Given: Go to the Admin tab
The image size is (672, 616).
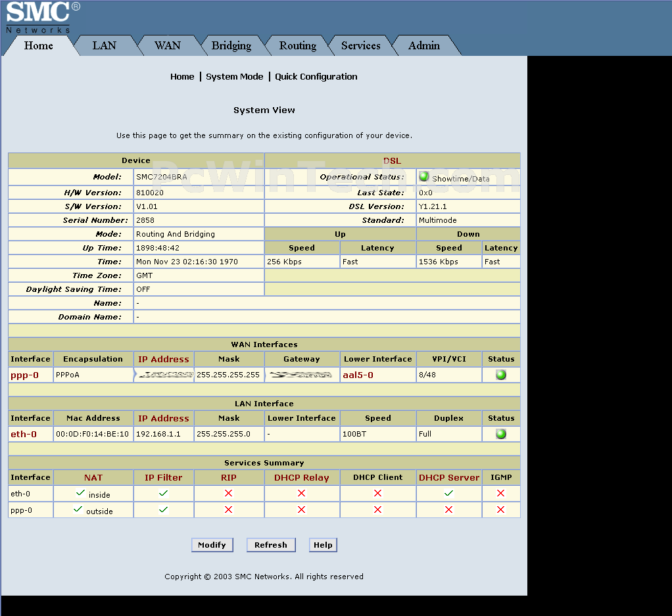Looking at the screenshot, I should [x=424, y=45].
